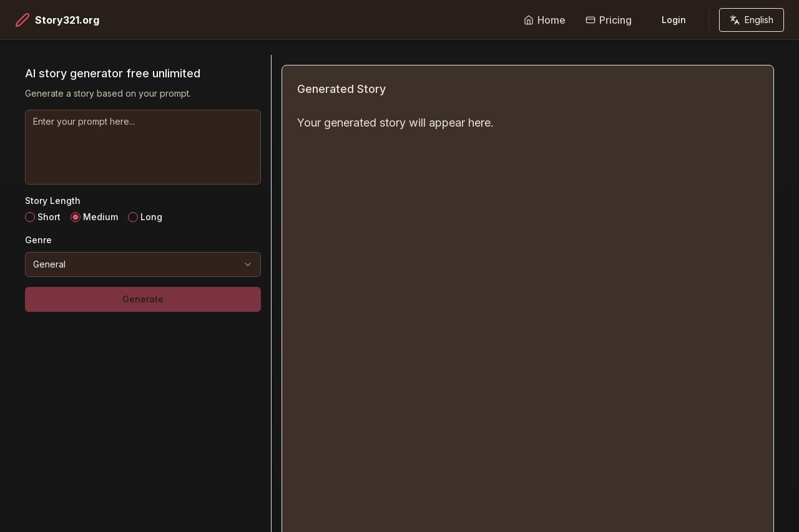Click the 'Generated Story' heading
Viewport: 799px width, 532px height.
341,89
